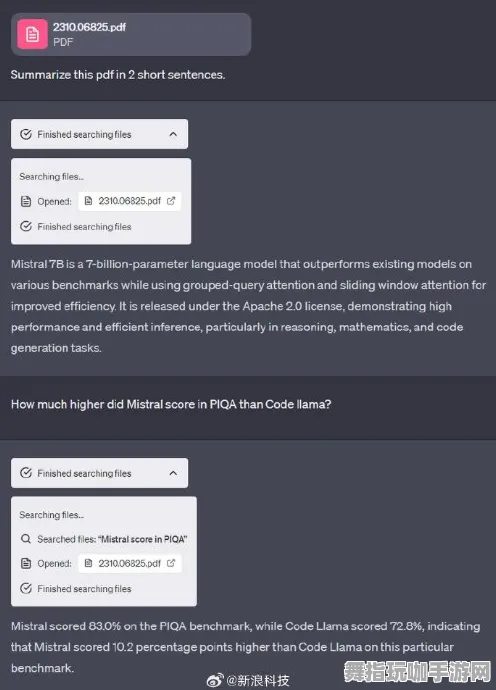Open 2310.06825.pdf link in second search panel

click(129, 563)
